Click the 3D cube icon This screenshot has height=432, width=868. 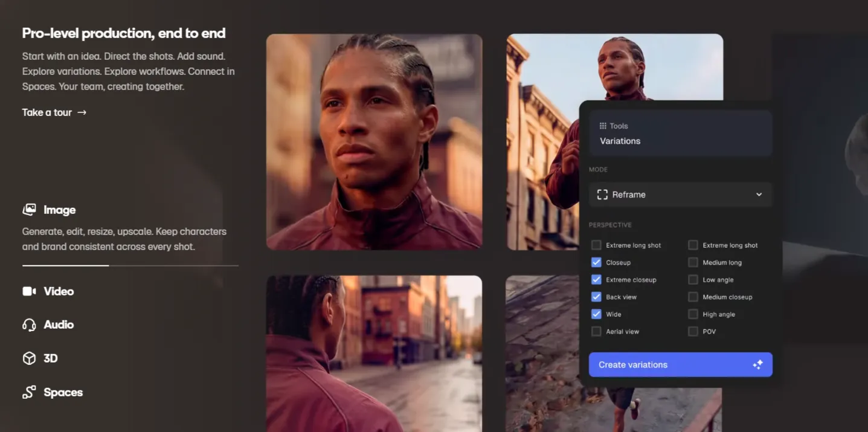pos(29,358)
